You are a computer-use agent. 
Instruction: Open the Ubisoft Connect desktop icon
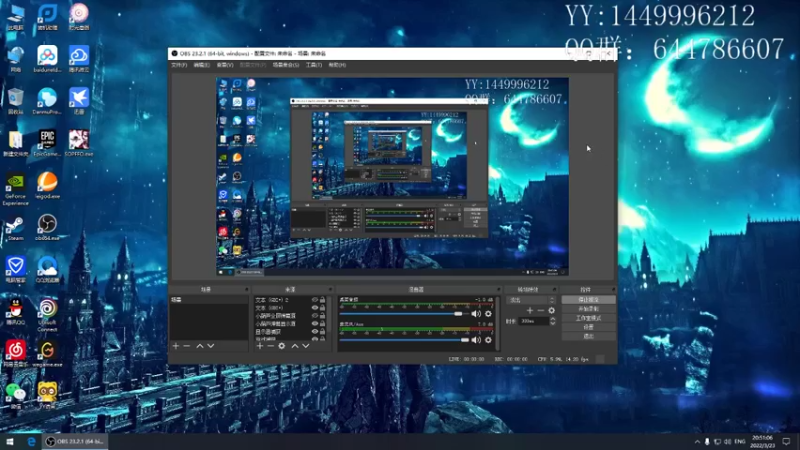pos(47,315)
